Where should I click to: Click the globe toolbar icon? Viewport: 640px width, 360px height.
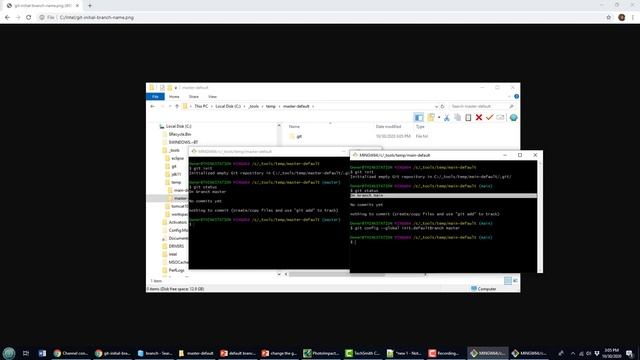pyautogui.click(x=513, y=118)
